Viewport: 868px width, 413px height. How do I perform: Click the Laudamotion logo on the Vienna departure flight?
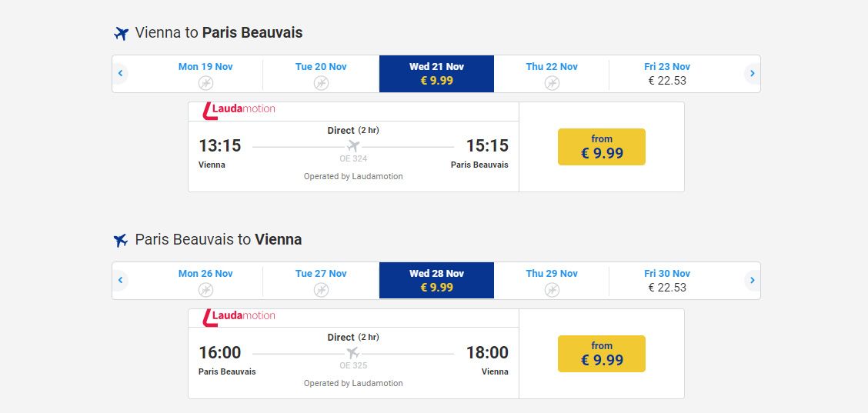pos(239,110)
